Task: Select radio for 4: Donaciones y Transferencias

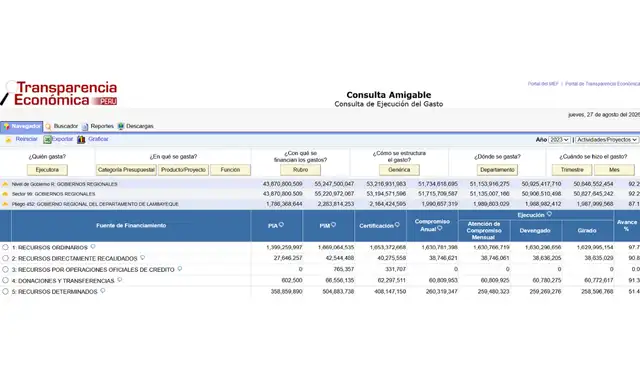Action: click(5, 280)
